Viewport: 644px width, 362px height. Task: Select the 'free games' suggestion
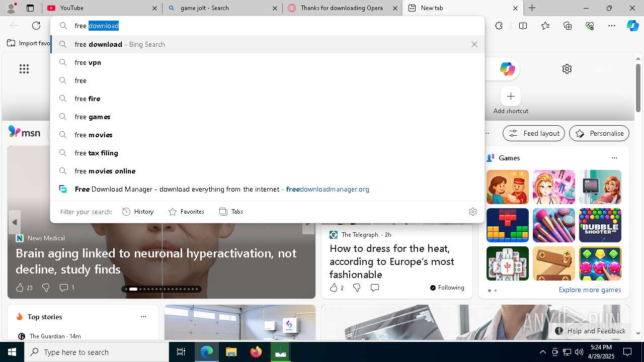point(268,117)
